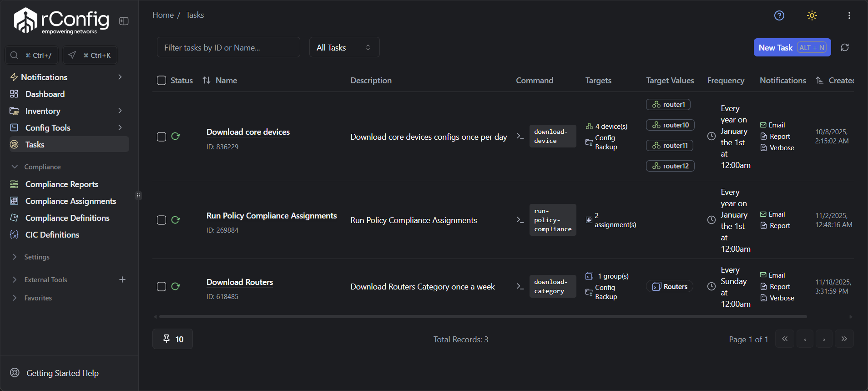Click the pin icon page size 10 button
Screen dimensions: 868x391
click(172, 339)
